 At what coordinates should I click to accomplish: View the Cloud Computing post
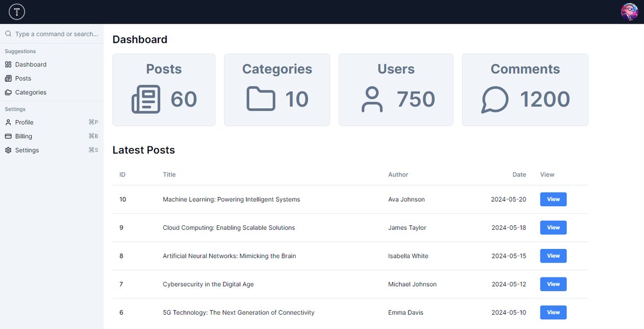click(x=553, y=228)
